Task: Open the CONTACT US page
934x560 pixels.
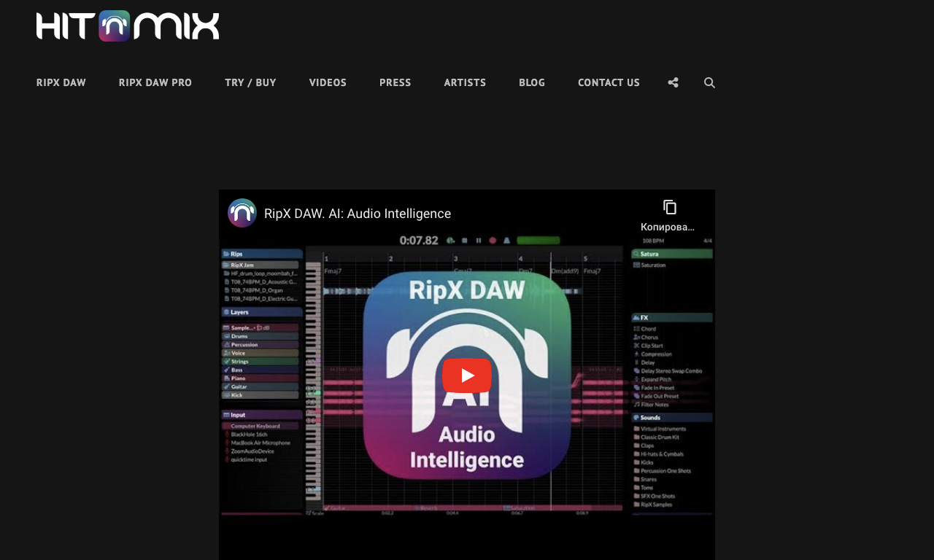Action: click(x=609, y=82)
